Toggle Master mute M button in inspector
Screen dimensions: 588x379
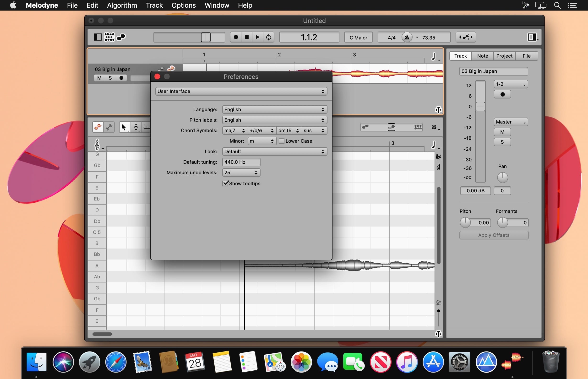pyautogui.click(x=502, y=132)
